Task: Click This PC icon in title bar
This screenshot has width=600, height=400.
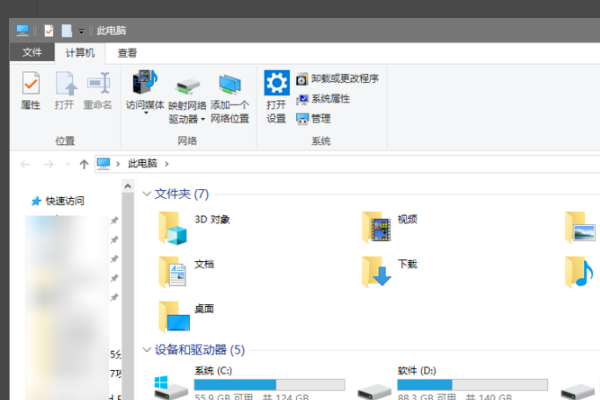Action: [x=23, y=30]
